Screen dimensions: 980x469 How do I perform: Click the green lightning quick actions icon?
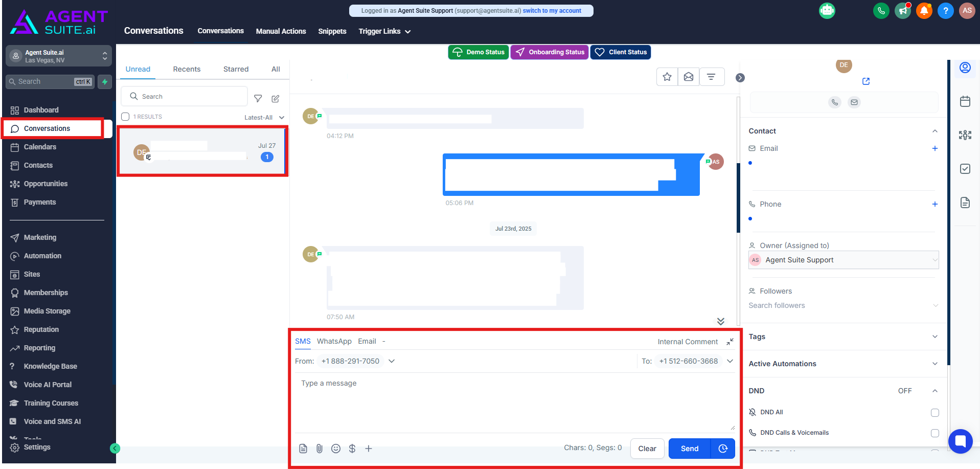click(105, 82)
